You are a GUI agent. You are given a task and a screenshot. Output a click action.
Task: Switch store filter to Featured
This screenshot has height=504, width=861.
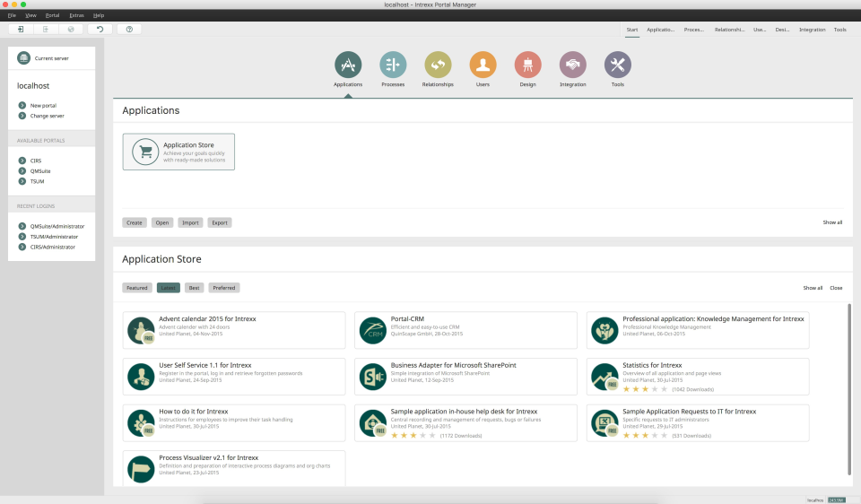[x=137, y=288]
